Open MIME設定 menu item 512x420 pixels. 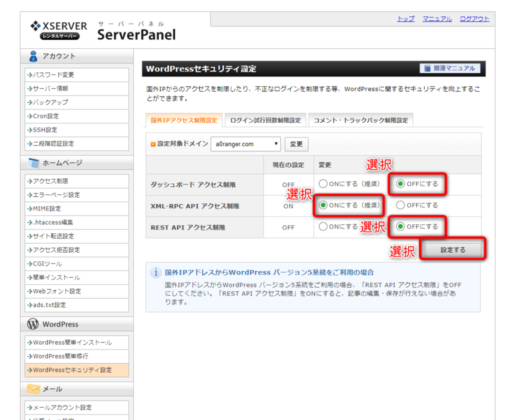(76, 208)
